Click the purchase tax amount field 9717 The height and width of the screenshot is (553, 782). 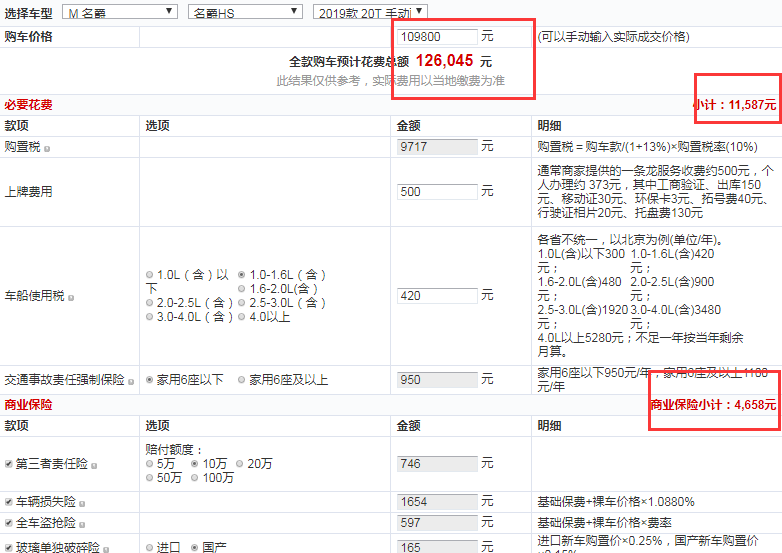click(437, 147)
